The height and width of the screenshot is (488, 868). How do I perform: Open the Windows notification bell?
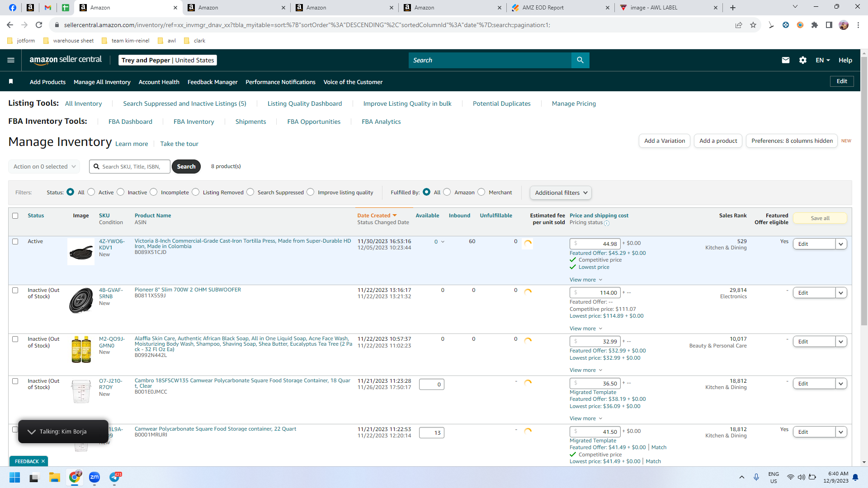pos(855,477)
